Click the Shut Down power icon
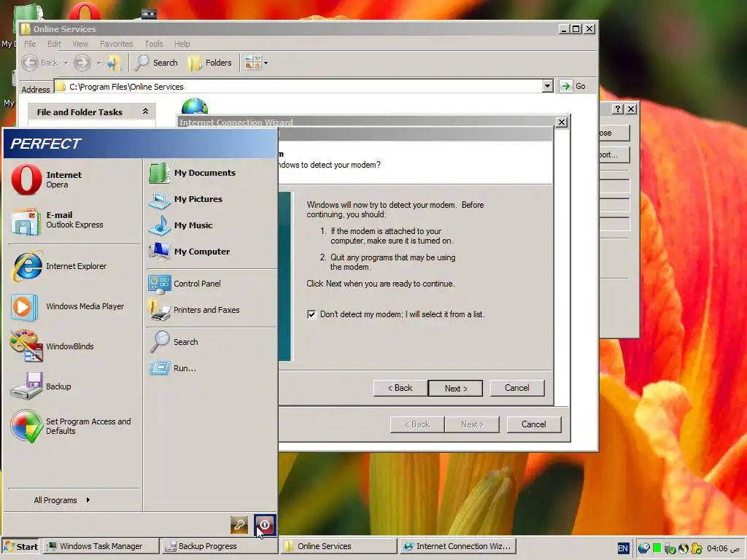The image size is (747, 560). tap(265, 525)
